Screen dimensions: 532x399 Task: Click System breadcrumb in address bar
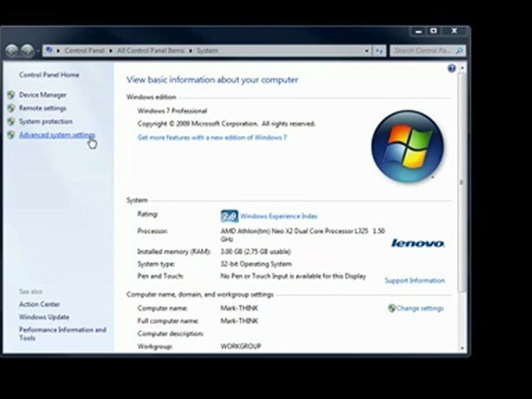207,50
